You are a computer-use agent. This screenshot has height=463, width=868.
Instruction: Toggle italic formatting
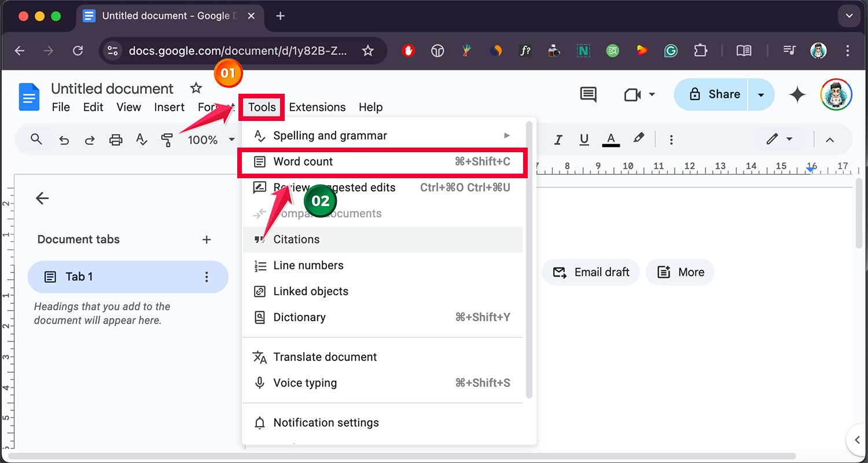558,139
